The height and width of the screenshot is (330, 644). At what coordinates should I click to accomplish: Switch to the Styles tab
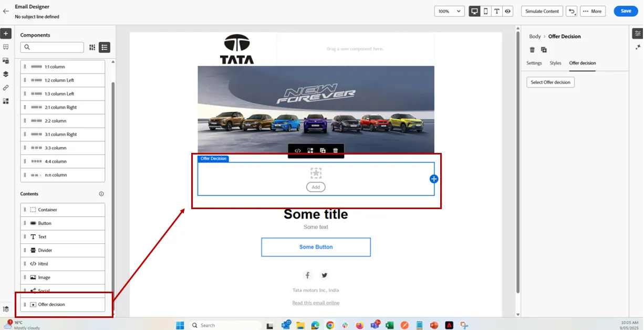point(556,63)
